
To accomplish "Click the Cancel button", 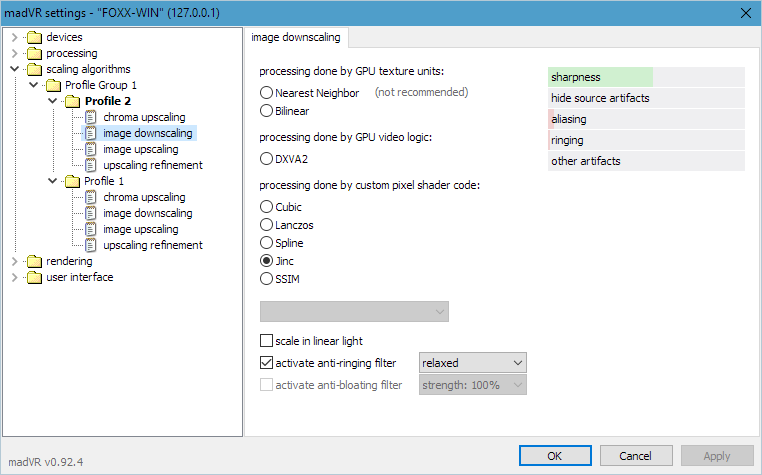I will [636, 456].
